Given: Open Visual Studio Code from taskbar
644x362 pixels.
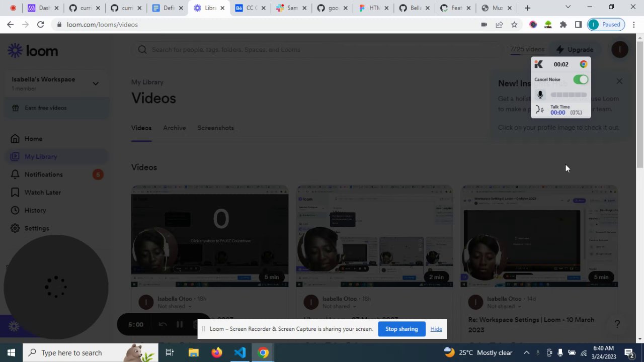Looking at the screenshot, I should point(240,352).
